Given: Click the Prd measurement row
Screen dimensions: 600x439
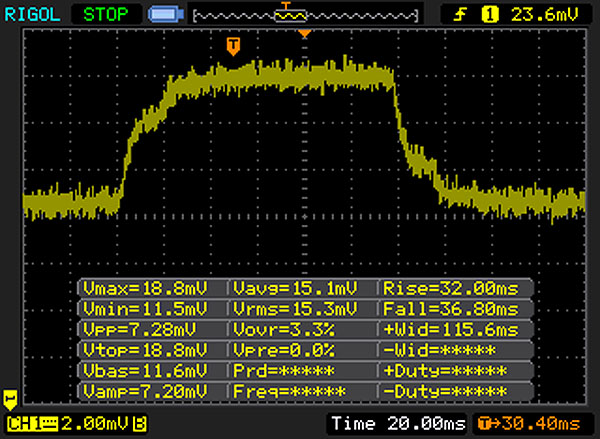Looking at the screenshot, I should pyautogui.click(x=284, y=371).
